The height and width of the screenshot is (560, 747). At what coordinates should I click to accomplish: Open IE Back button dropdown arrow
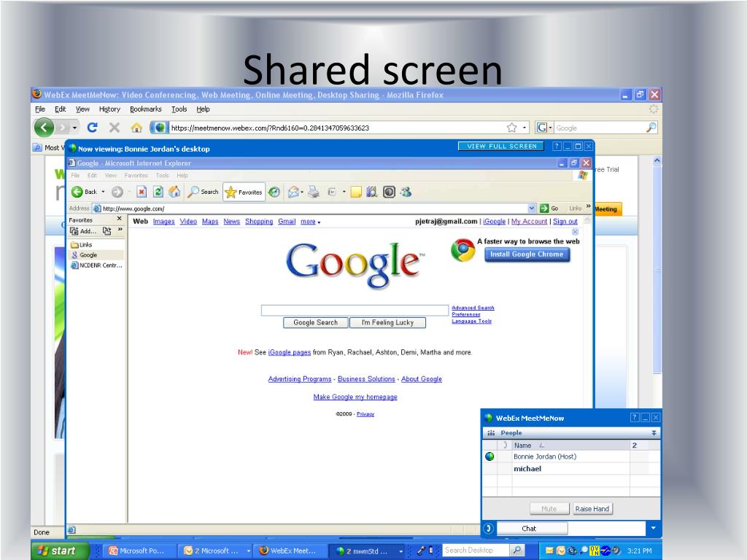tap(103, 192)
